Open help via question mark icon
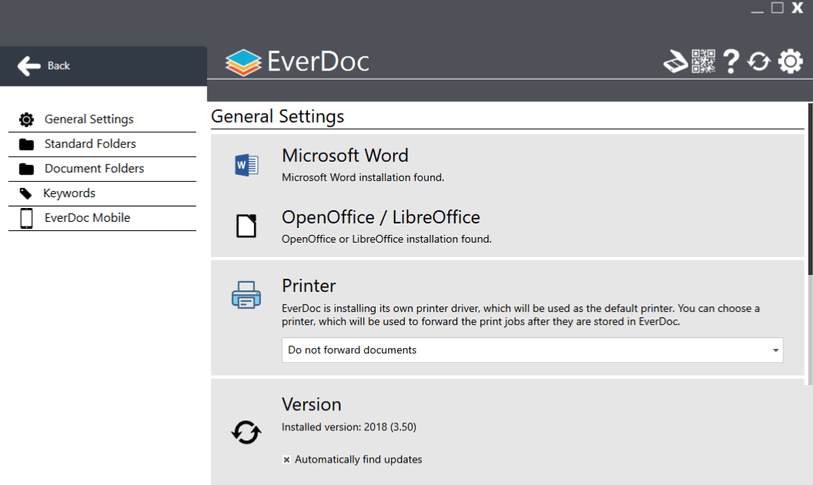 click(x=731, y=62)
